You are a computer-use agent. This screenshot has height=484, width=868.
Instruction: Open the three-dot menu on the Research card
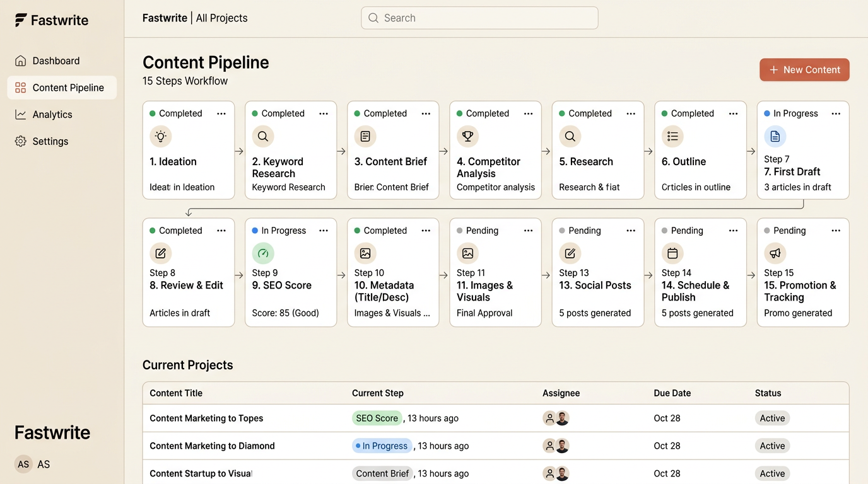click(631, 113)
